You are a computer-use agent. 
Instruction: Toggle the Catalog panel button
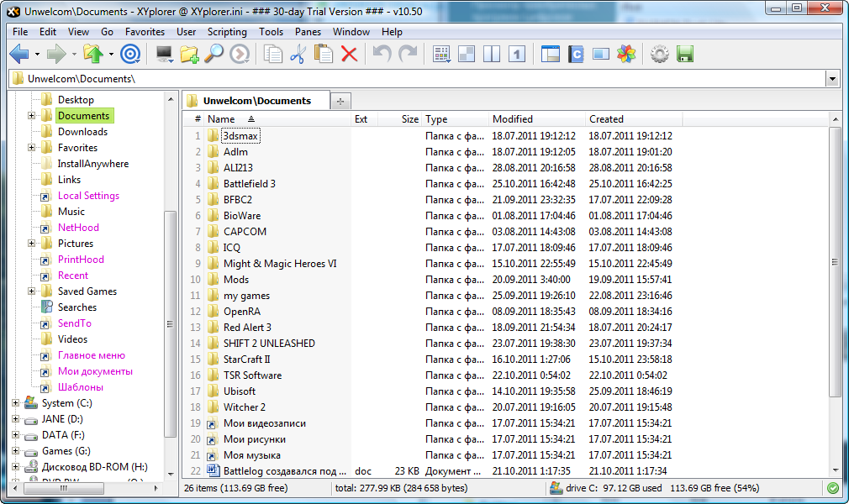[x=576, y=55]
